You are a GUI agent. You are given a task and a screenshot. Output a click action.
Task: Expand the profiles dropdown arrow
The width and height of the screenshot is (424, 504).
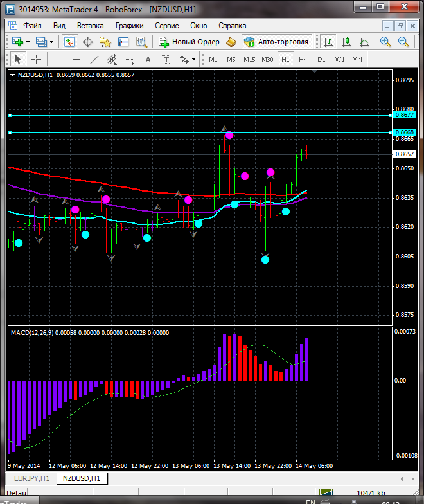[52, 42]
